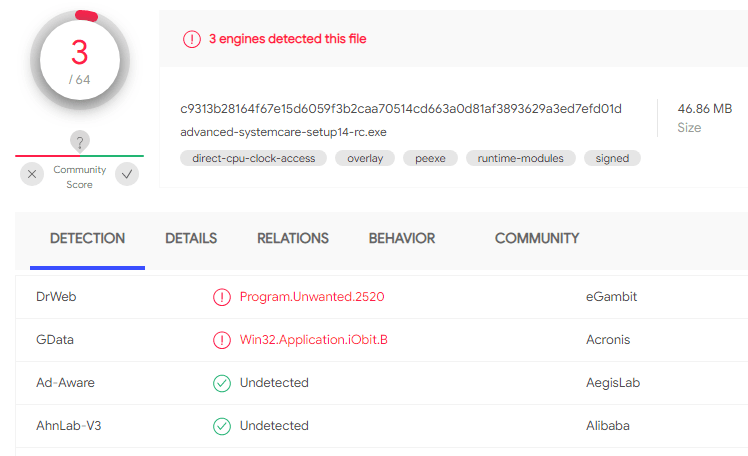The width and height of the screenshot is (748, 456).
Task: Click the community score checkmark upvote icon
Action: [127, 174]
